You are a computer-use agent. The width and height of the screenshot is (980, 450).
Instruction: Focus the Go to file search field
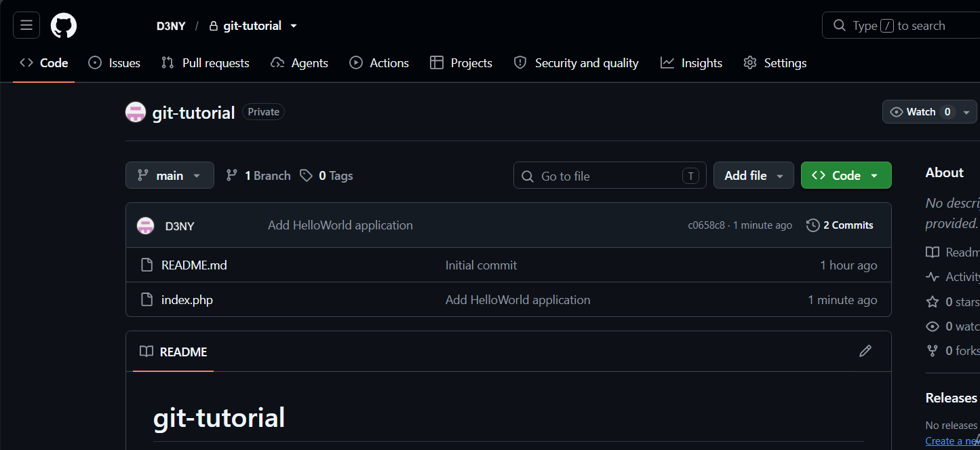[610, 176]
